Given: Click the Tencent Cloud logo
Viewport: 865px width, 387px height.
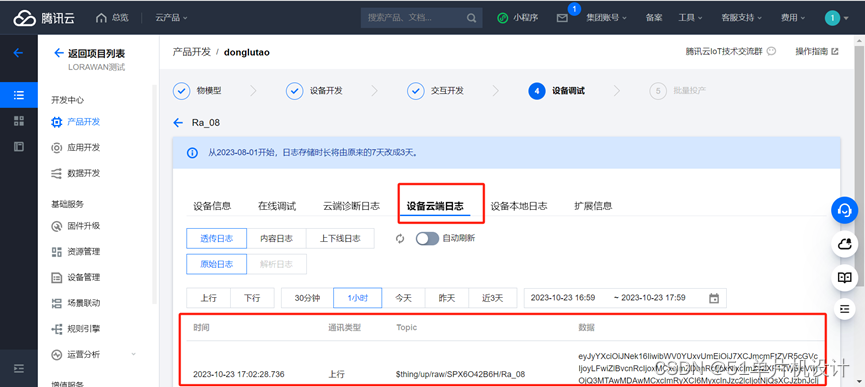Looking at the screenshot, I should tap(44, 18).
